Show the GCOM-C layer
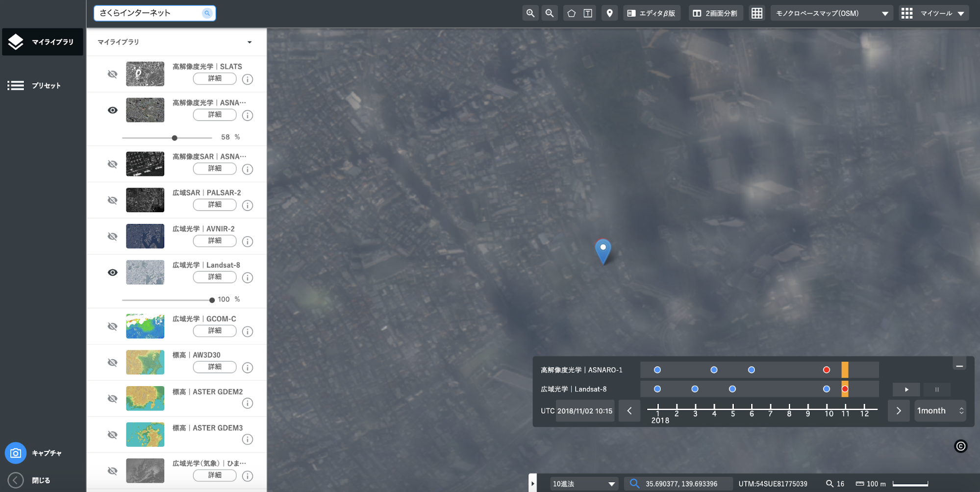 [113, 326]
